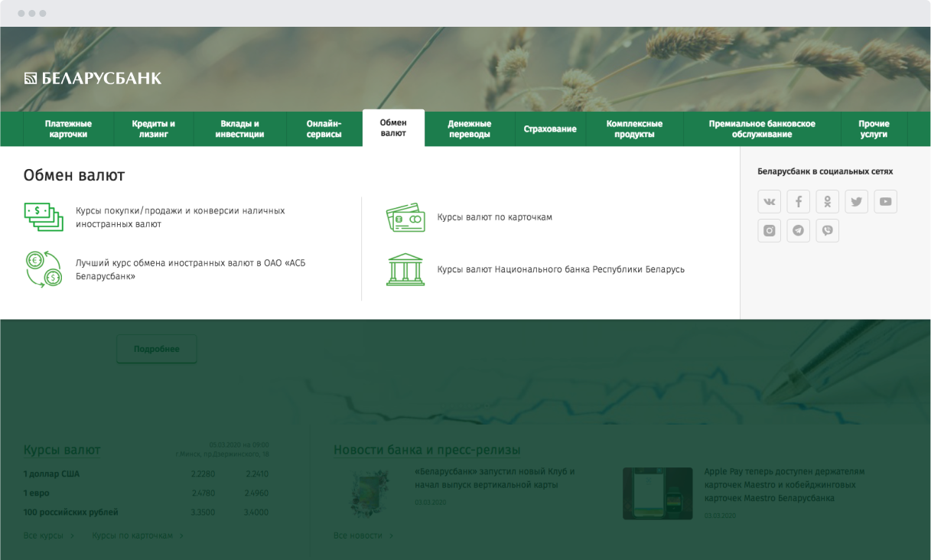931x560 pixels.
Task: Click the Odnoklassniki social icon
Action: (x=827, y=202)
